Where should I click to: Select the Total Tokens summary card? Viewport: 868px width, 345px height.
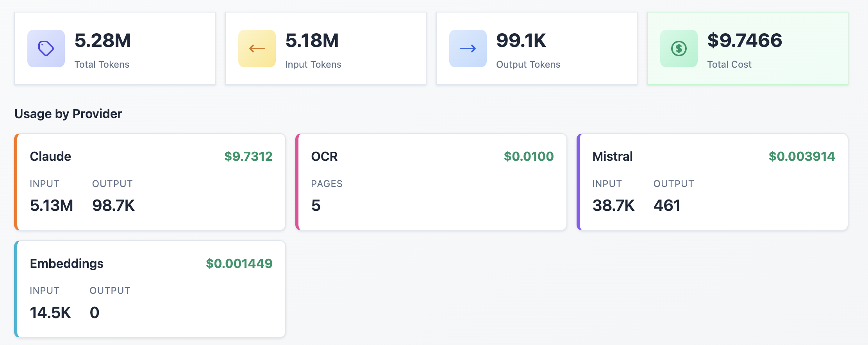tap(114, 48)
